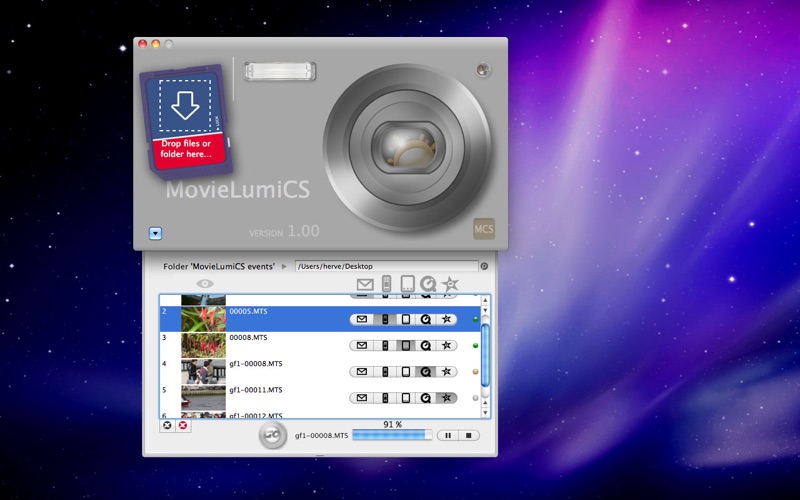Set iMovie export on gf1-00008.MTS
800x500 pixels.
(x=446, y=371)
